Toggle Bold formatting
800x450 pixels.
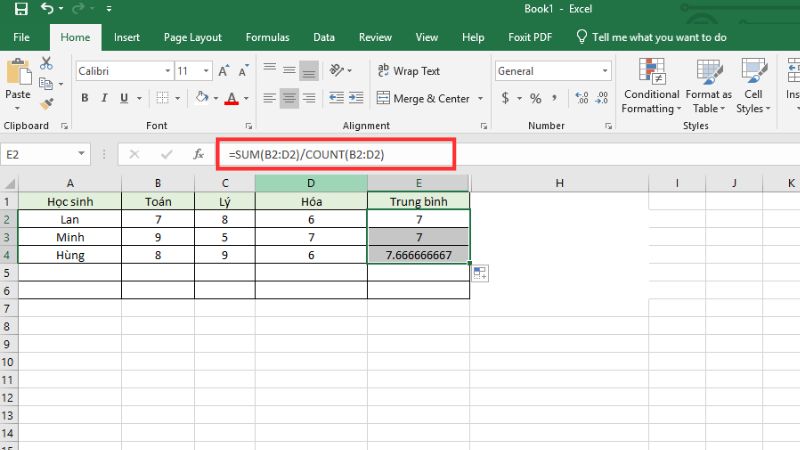85,98
